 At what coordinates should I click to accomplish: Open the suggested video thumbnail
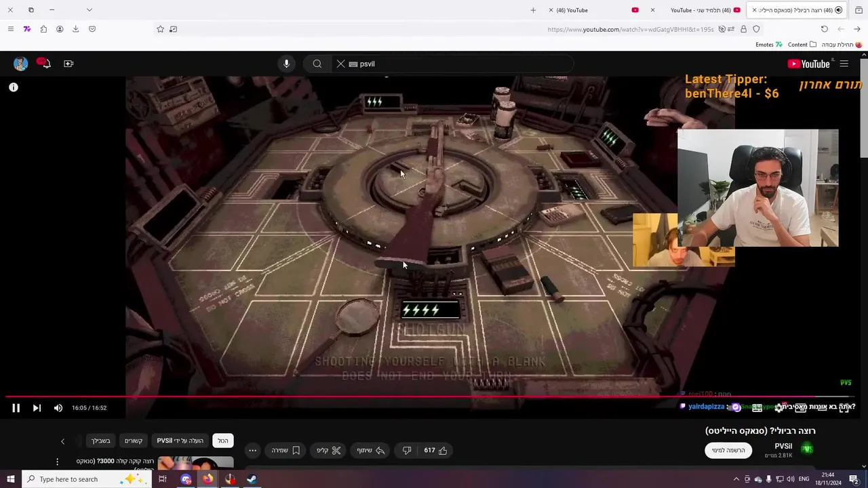[x=195, y=463]
